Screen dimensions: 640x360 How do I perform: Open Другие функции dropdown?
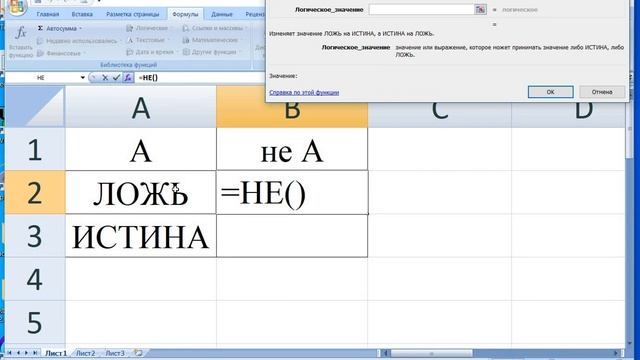coord(212,52)
